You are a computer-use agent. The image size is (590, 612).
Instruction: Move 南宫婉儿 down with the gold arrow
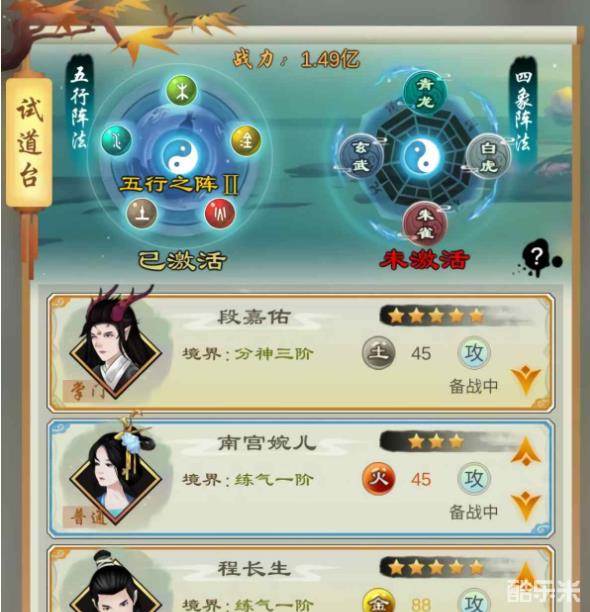pos(526,506)
